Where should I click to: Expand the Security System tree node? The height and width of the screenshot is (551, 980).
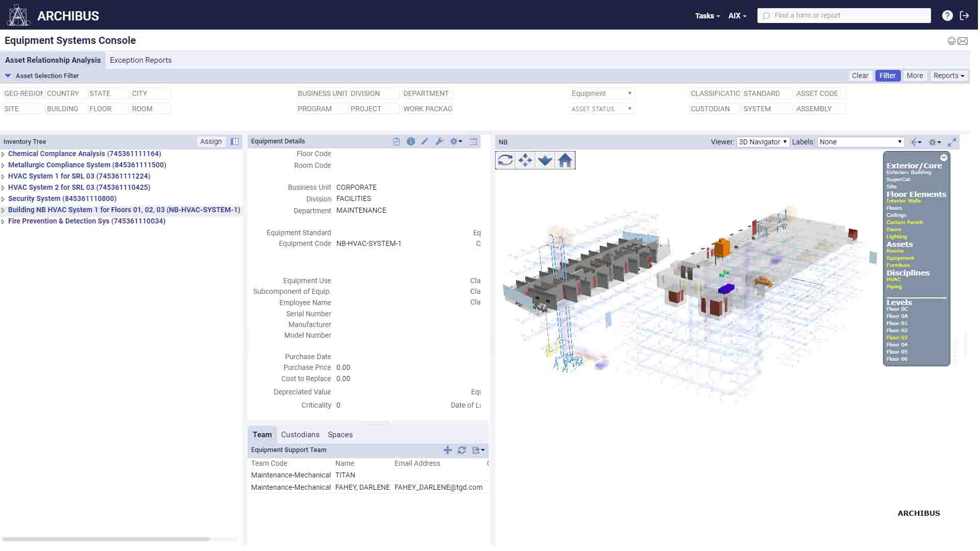click(3, 199)
